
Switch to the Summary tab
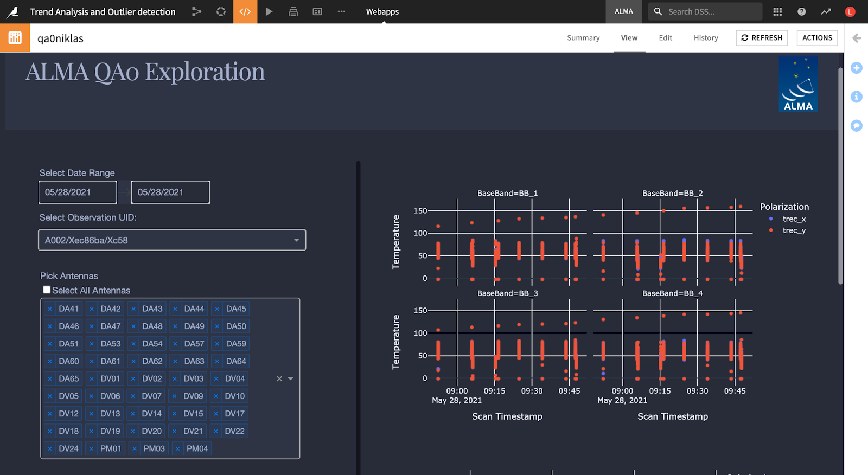[x=583, y=38]
